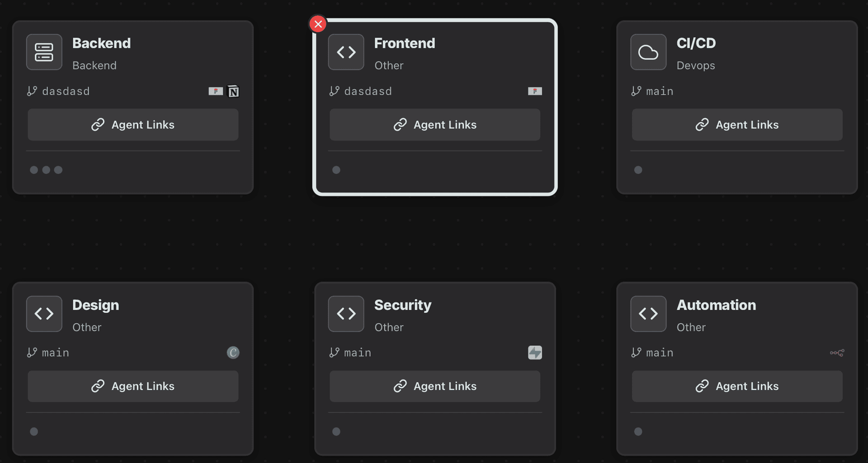Toggle the status dot on the Security card
868x463 pixels.
[336, 431]
